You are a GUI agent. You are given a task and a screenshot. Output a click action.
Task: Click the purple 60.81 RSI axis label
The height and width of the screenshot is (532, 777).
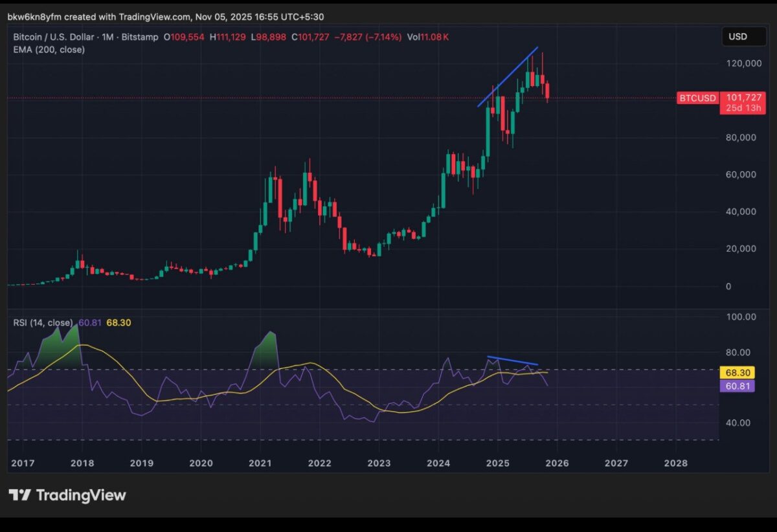point(737,386)
